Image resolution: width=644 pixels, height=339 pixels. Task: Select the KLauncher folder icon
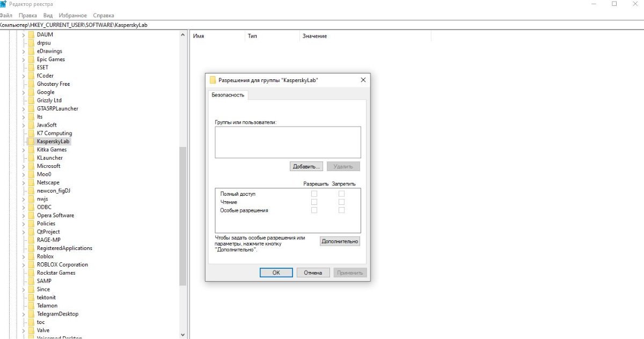coord(31,158)
